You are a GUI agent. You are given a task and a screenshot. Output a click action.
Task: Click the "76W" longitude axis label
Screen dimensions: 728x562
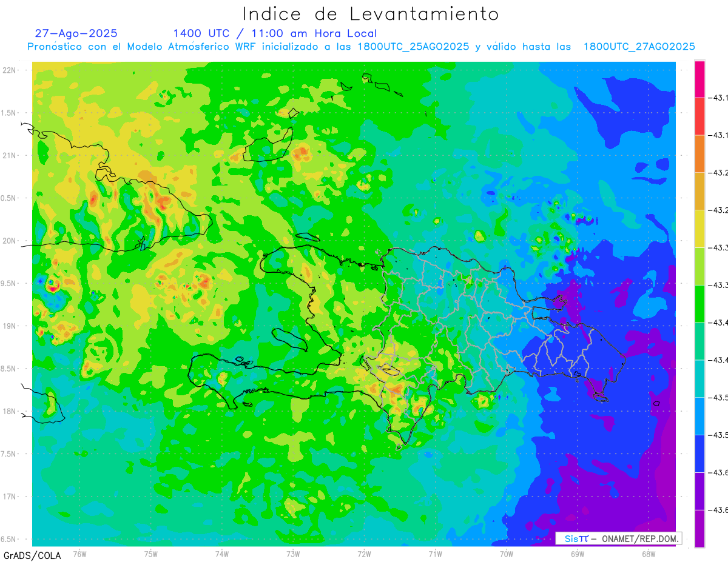click(x=79, y=554)
